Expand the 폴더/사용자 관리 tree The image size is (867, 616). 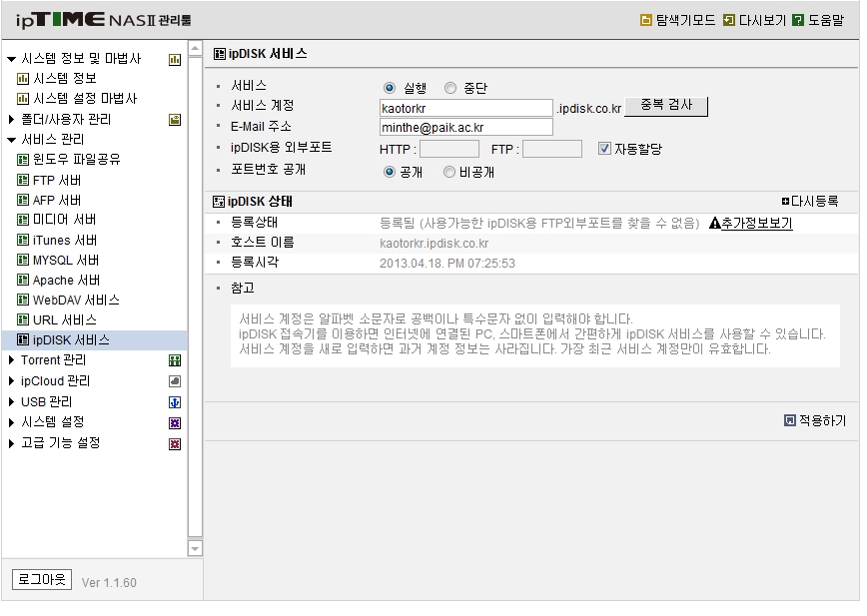(11, 120)
